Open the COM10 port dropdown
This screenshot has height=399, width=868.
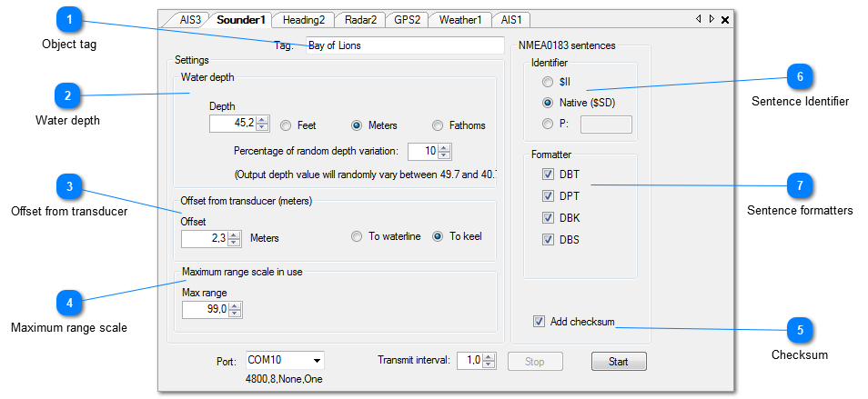317,361
